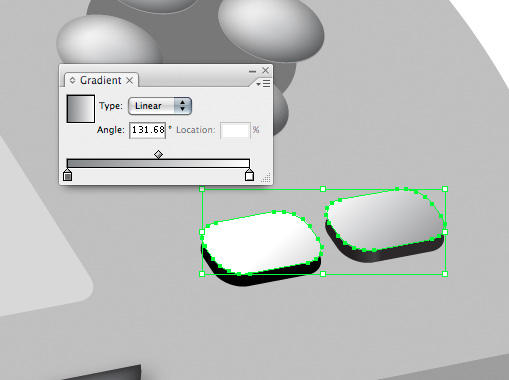The width and height of the screenshot is (509, 380).
Task: Open the Gradient panel flyout menu
Action: click(263, 83)
